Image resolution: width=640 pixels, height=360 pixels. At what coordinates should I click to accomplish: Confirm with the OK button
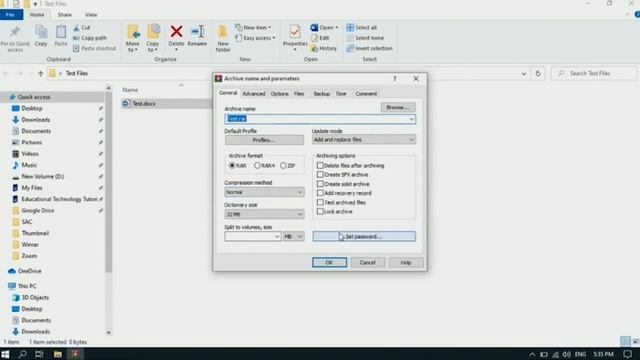(x=329, y=262)
